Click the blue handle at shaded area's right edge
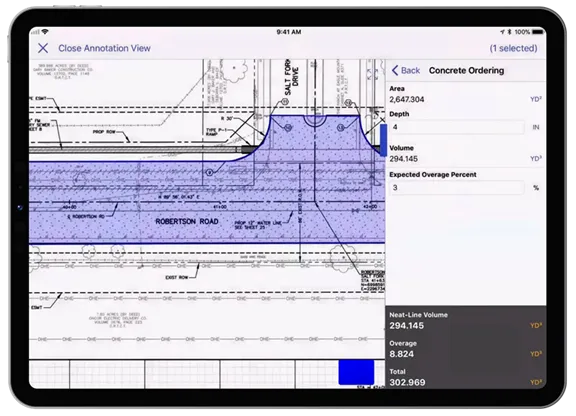This screenshot has width=576, height=416. pyautogui.click(x=383, y=140)
